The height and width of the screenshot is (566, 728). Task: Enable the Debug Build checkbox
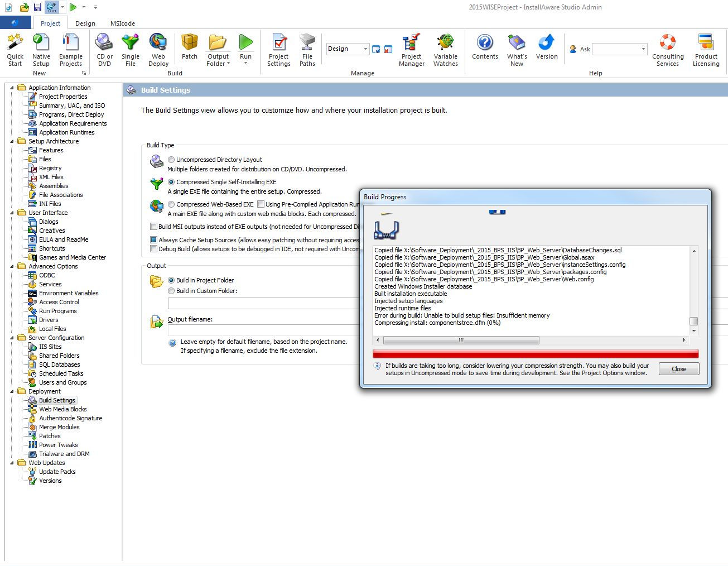coord(153,249)
